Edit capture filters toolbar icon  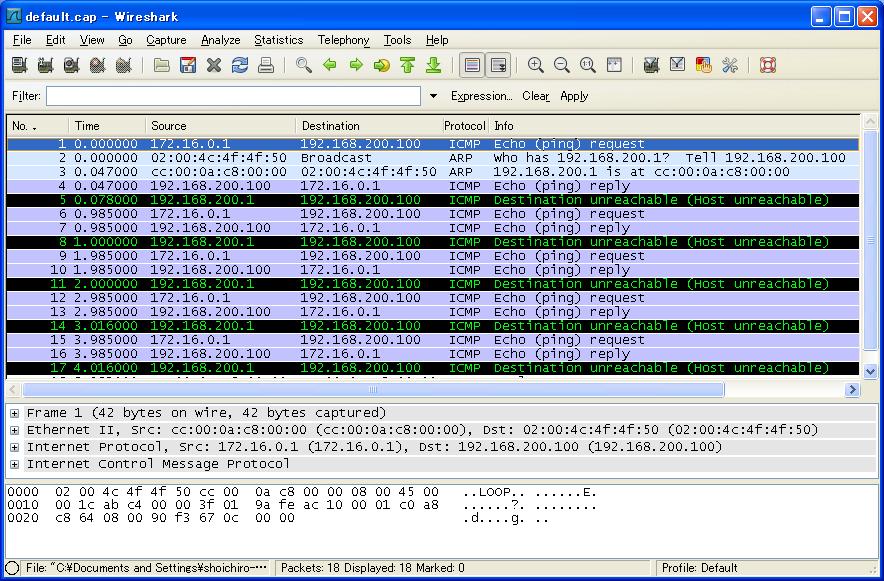[x=651, y=65]
